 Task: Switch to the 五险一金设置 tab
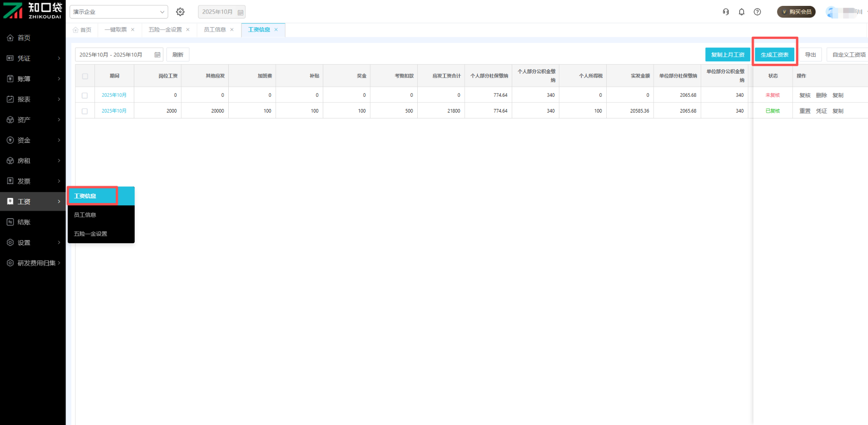[x=165, y=30]
